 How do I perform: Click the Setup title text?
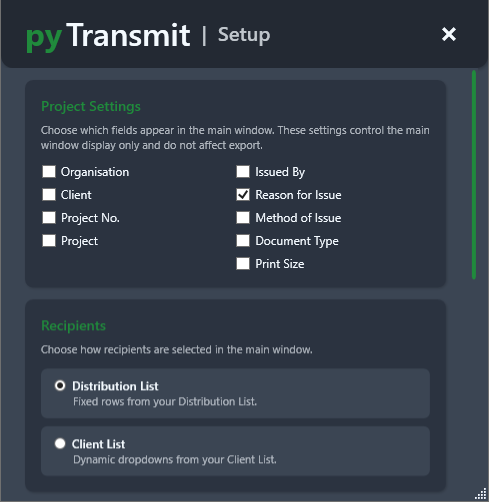tap(244, 35)
